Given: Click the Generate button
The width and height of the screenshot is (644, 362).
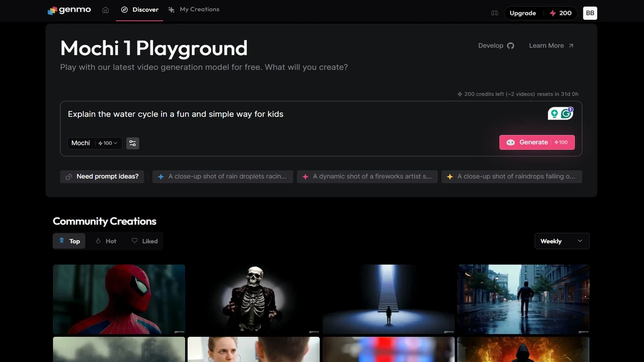Looking at the screenshot, I should coord(537,142).
